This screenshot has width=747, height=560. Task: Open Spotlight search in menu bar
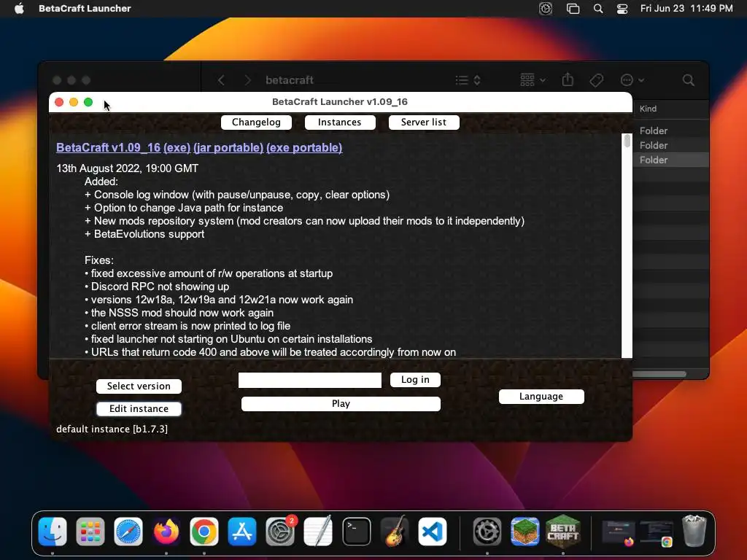598,9
